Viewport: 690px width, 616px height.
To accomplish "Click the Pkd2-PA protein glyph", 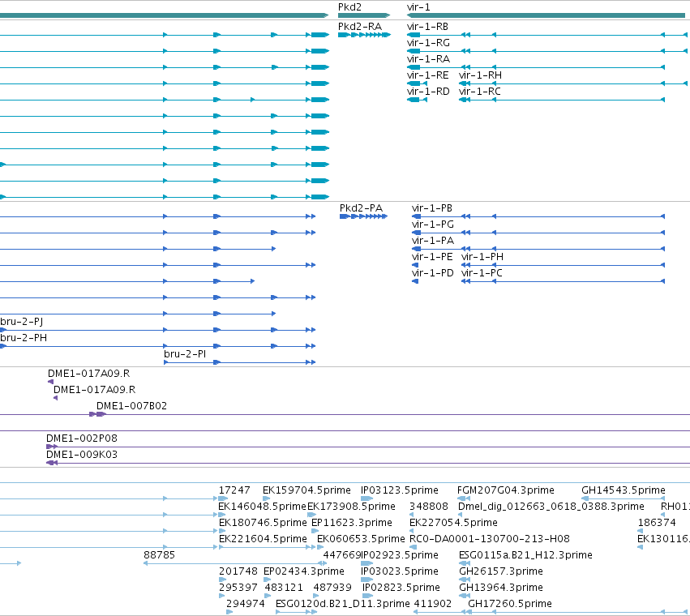I will click(363, 217).
